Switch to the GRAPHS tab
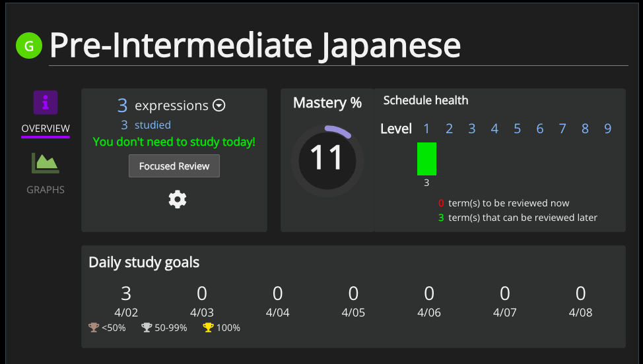Image resolution: width=643 pixels, height=364 pixels. 46,190
